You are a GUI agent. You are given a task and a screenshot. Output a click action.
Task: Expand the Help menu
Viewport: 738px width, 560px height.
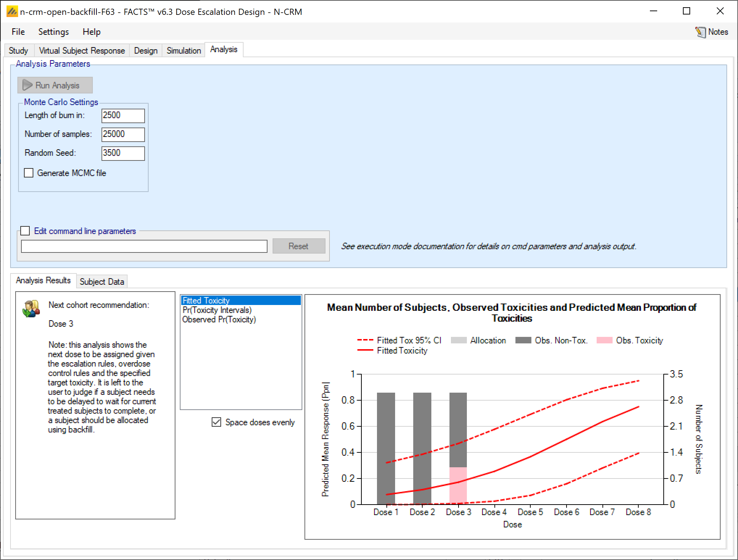point(91,32)
